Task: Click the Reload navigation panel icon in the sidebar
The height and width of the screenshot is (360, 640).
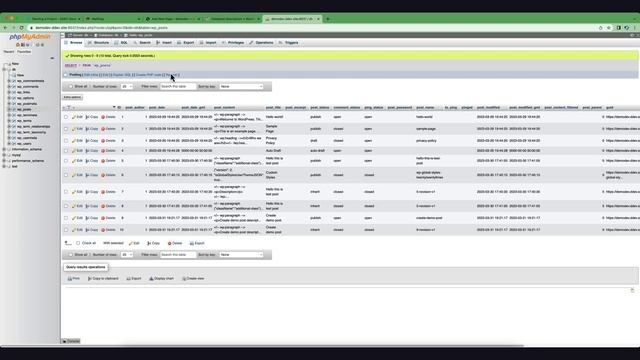Action: click(x=42, y=45)
